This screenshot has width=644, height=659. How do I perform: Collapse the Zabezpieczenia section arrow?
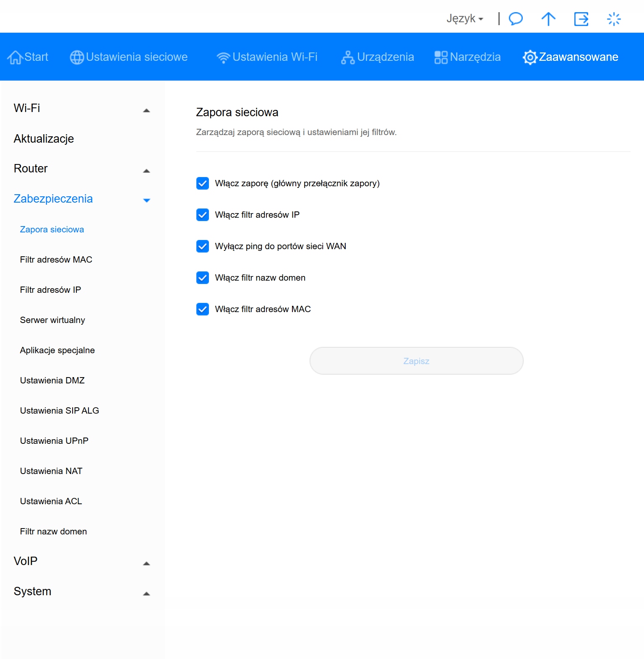(146, 201)
